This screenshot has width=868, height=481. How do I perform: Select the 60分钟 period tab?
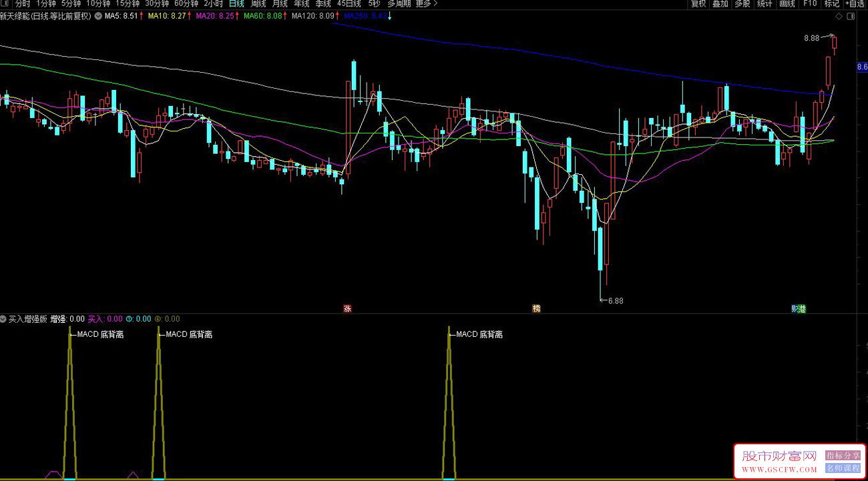tap(186, 4)
